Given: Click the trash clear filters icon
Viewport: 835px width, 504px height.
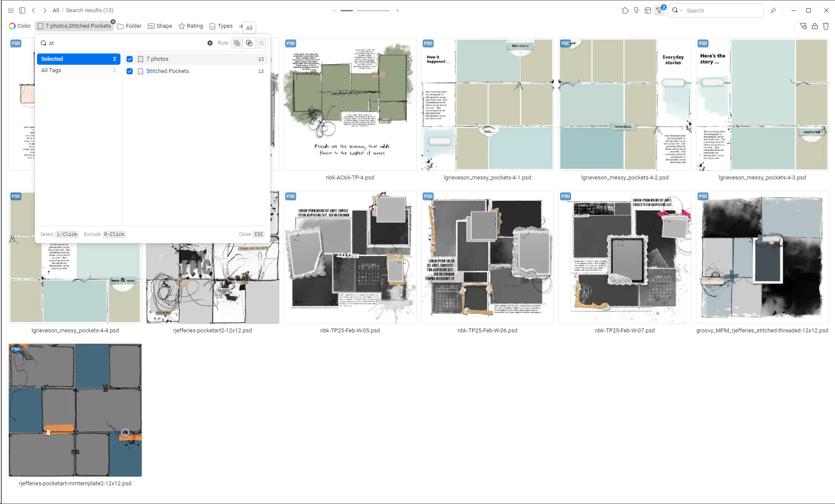Looking at the screenshot, I should pos(826,26).
